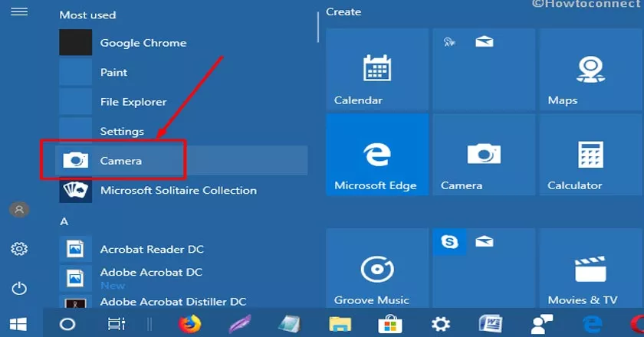Image resolution: width=644 pixels, height=337 pixels.
Task: Launch Firefox from taskbar
Action: pos(190,324)
